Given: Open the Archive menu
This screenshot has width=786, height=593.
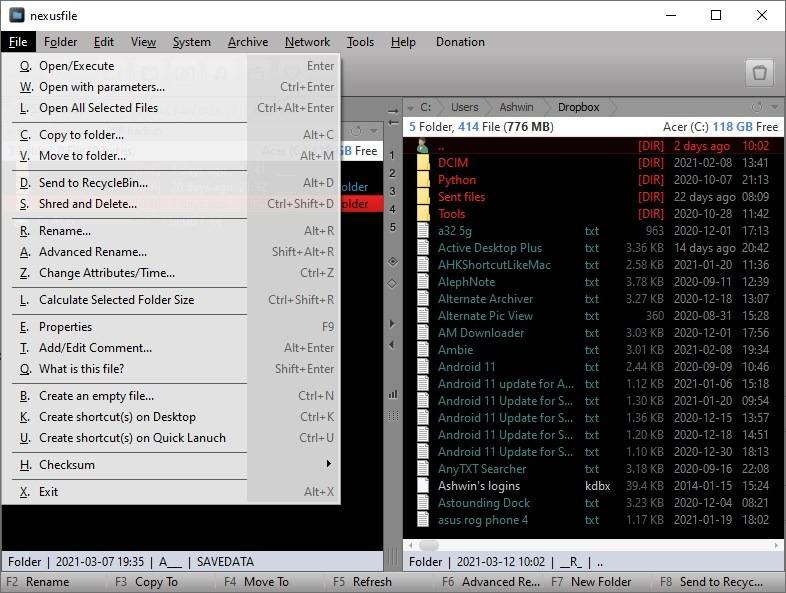Looking at the screenshot, I should tap(248, 42).
